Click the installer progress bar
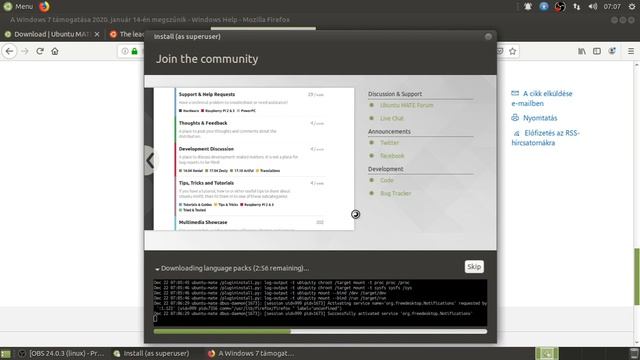The width and height of the screenshot is (640, 360). [x=320, y=331]
